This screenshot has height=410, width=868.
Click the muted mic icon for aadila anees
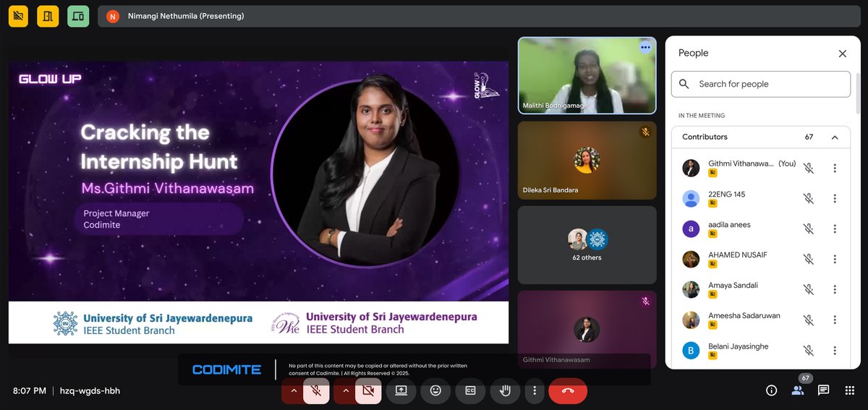click(x=809, y=229)
